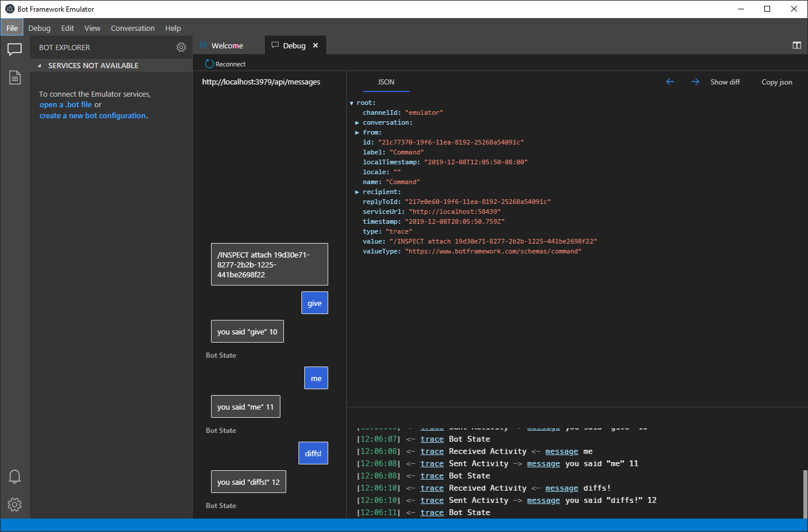Click 'create a new bot configuration' link

(x=93, y=116)
